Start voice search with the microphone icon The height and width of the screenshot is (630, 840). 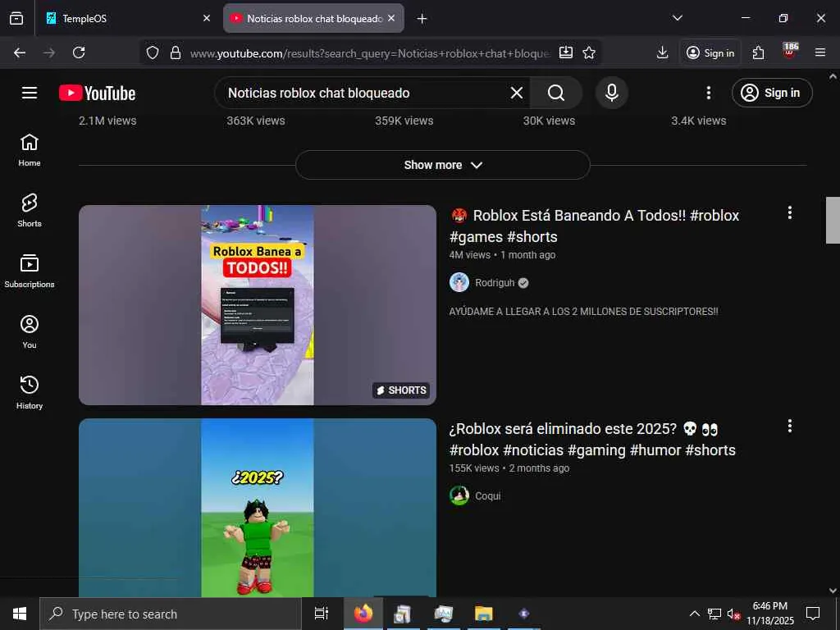612,93
